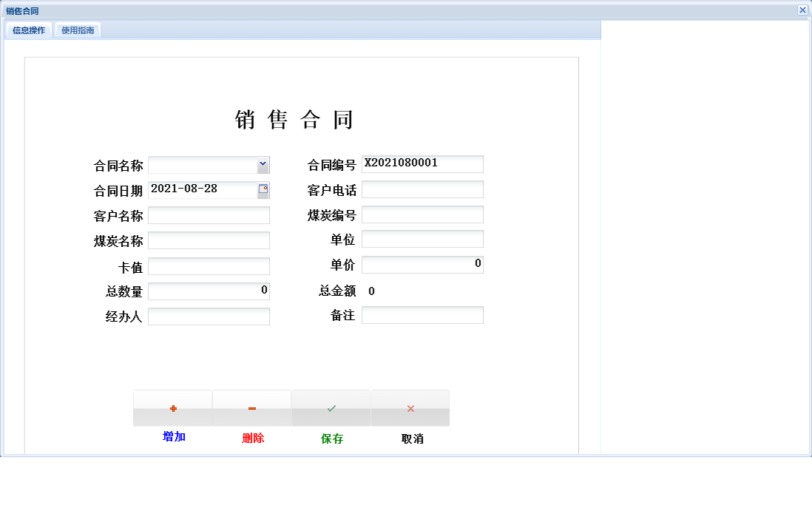The height and width of the screenshot is (508, 812).
Task: Click the 合同编号 field showing X2021080001
Action: [x=422, y=163]
